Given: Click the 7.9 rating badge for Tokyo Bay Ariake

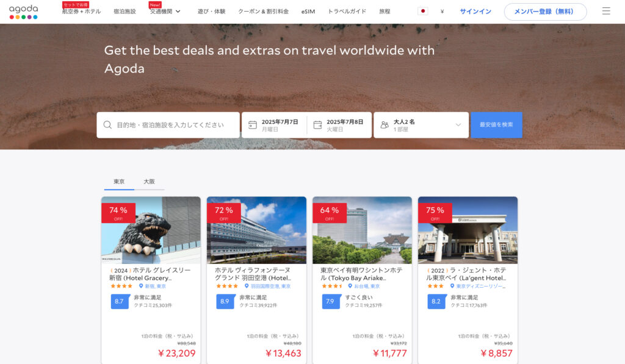Looking at the screenshot, I should [331, 301].
